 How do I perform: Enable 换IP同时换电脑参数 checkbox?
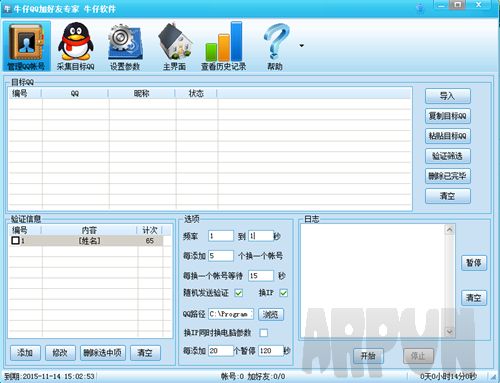coord(263,333)
